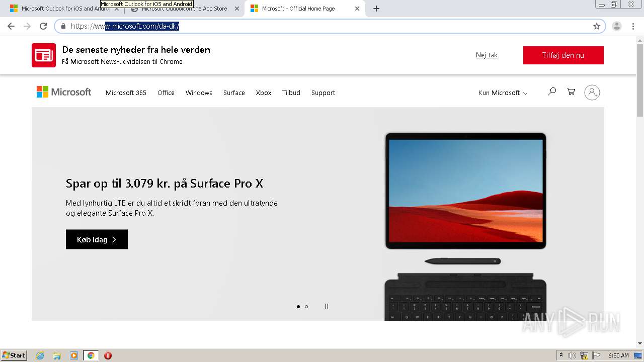Reload the page with the refresh icon
This screenshot has height=362, width=644.
click(x=43, y=26)
